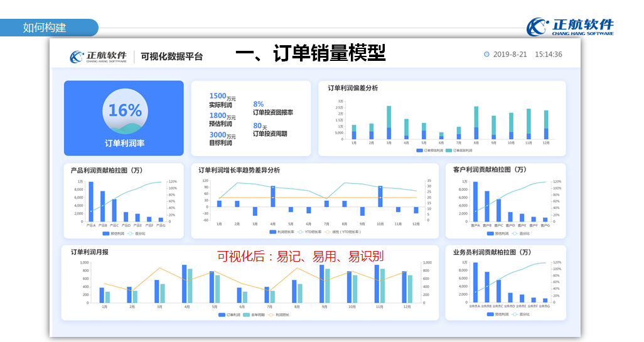This screenshot has height=342, width=644.
Task: Select the 如何构建 tab label
Action: click(45, 28)
